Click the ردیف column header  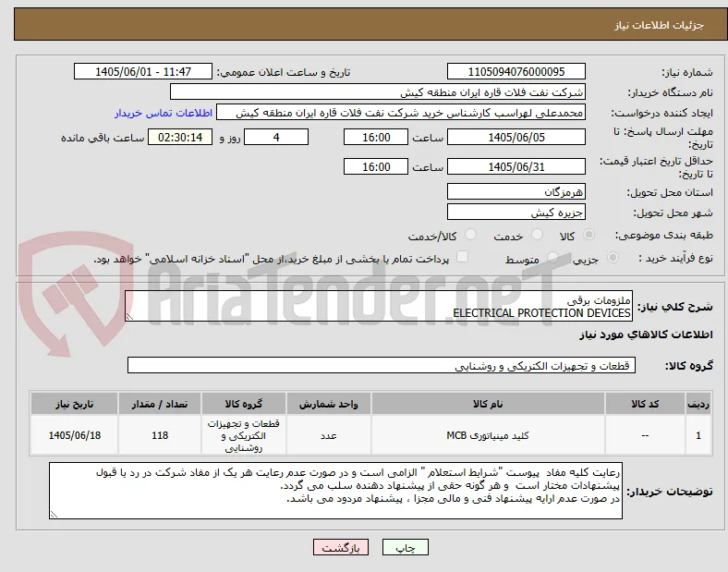[698, 404]
